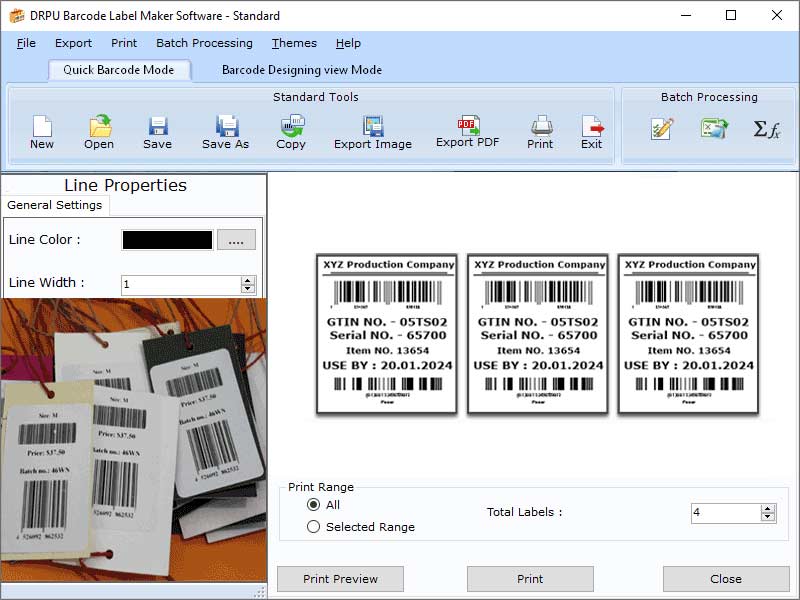Open the batch data editor icon
Screen dimensions: 800x600
pyautogui.click(x=661, y=128)
